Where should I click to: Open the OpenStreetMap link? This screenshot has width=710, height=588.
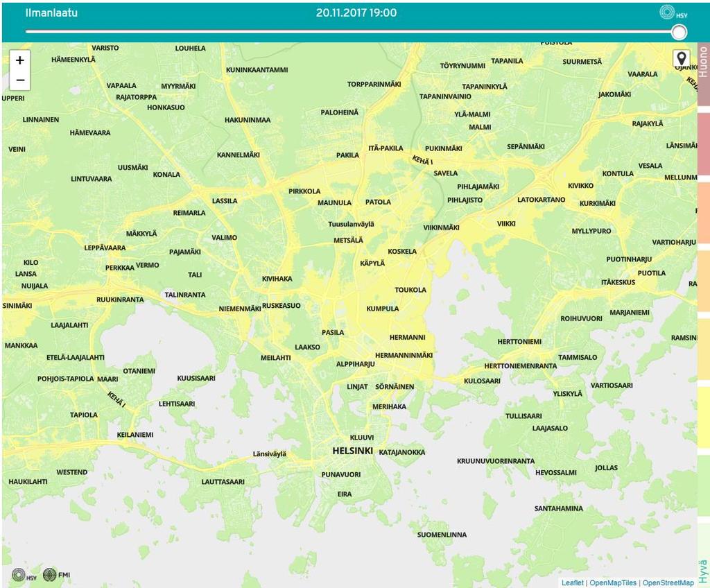[x=668, y=582]
